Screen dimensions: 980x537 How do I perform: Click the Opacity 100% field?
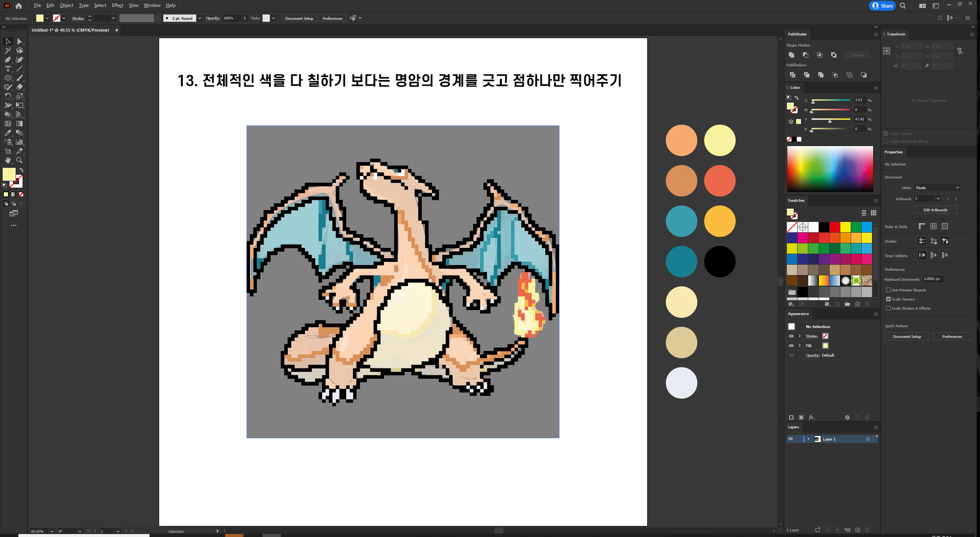232,18
